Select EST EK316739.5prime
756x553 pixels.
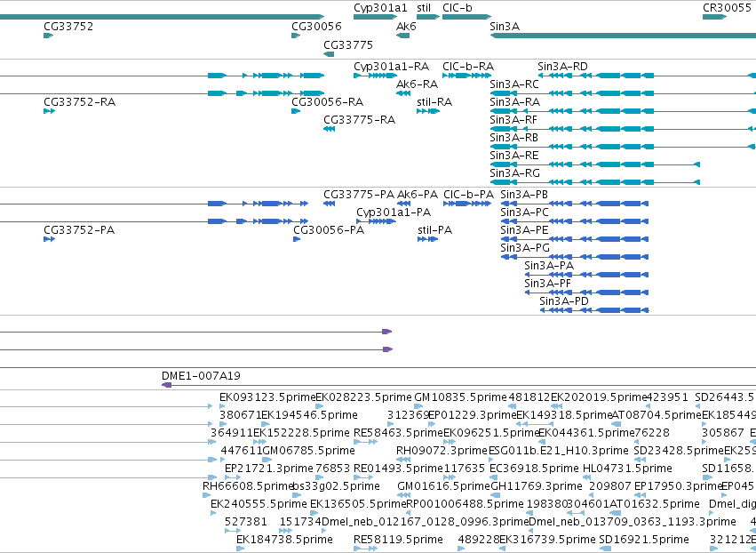pyautogui.click(x=548, y=540)
